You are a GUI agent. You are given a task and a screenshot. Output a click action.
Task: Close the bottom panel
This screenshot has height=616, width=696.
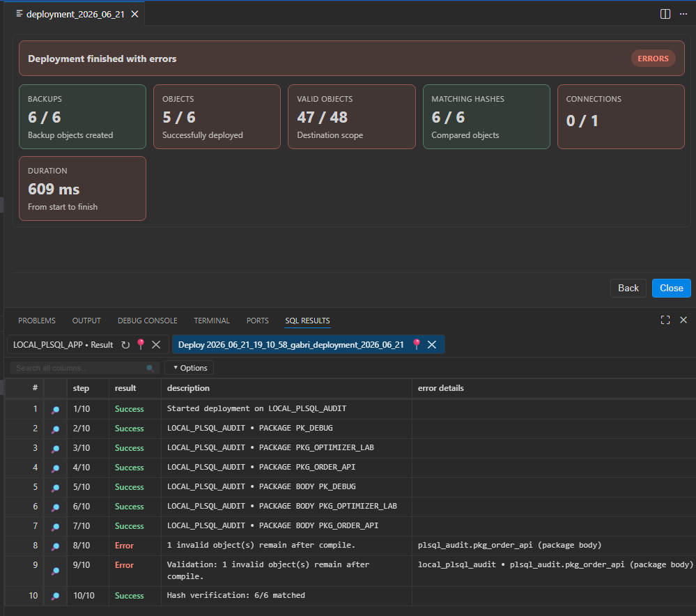[683, 321]
